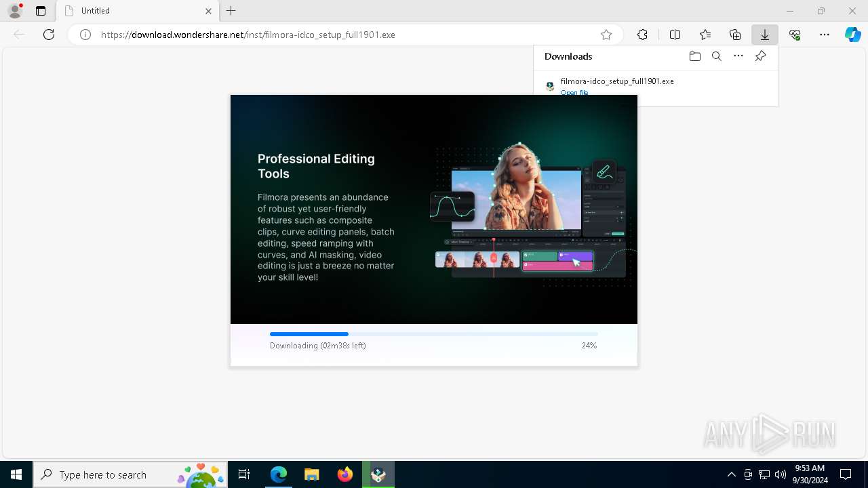Click the 24% progress value
Viewport: 868px width, 488px height.
click(589, 346)
